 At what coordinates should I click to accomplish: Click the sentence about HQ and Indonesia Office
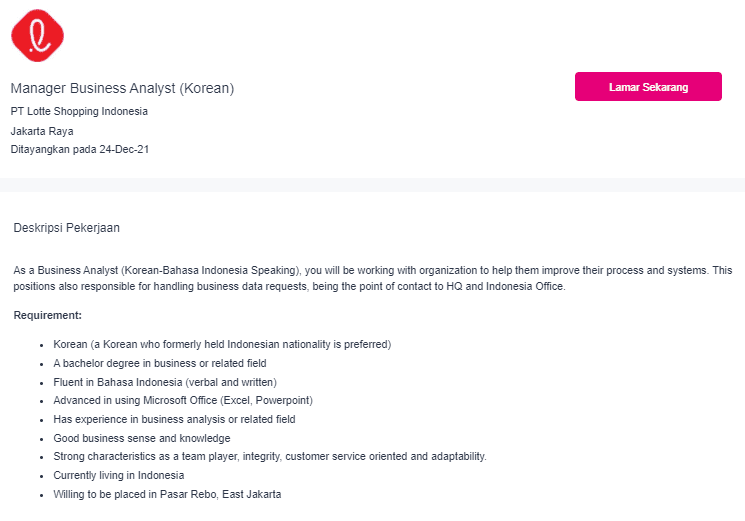pos(289,286)
